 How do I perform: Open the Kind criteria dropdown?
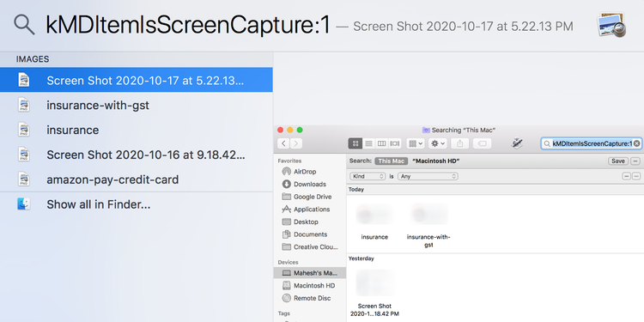[x=368, y=176]
